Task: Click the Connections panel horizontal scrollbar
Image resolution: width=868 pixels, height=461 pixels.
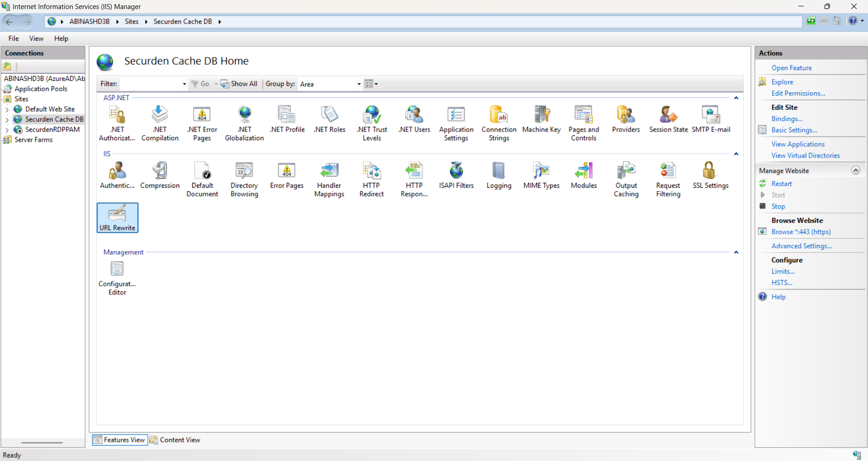Action: [x=42, y=442]
